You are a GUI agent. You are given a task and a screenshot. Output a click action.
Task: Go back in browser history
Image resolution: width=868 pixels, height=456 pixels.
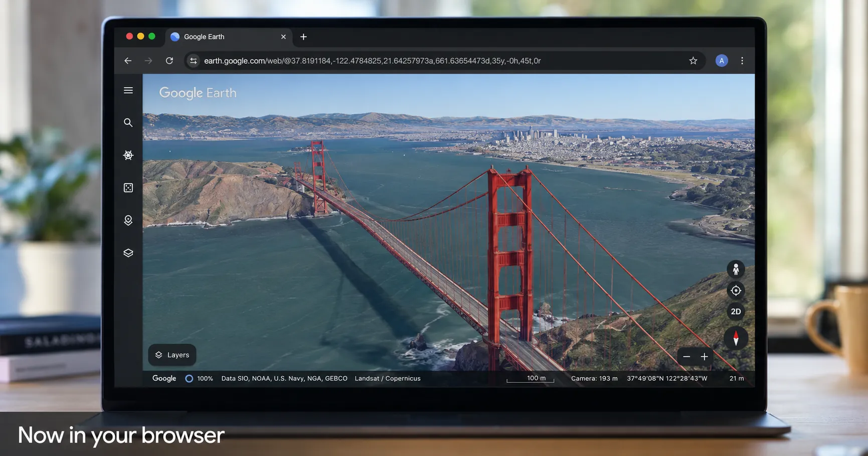(128, 61)
